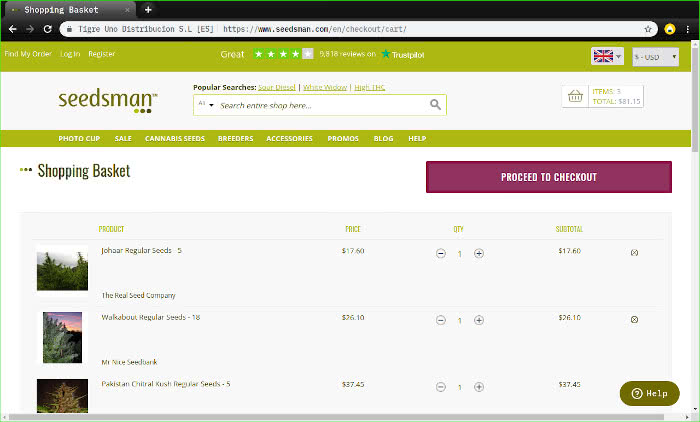This screenshot has width=700, height=422.
Task: Click Mr Nice Seedbank breeder text
Action: 129,362
